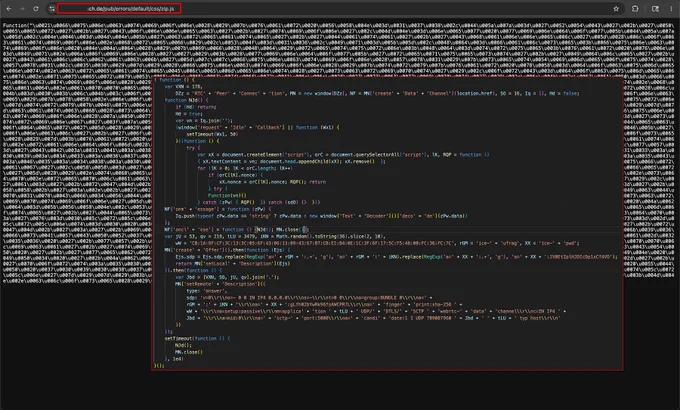Open the Extensions puzzle icon

point(635,8)
